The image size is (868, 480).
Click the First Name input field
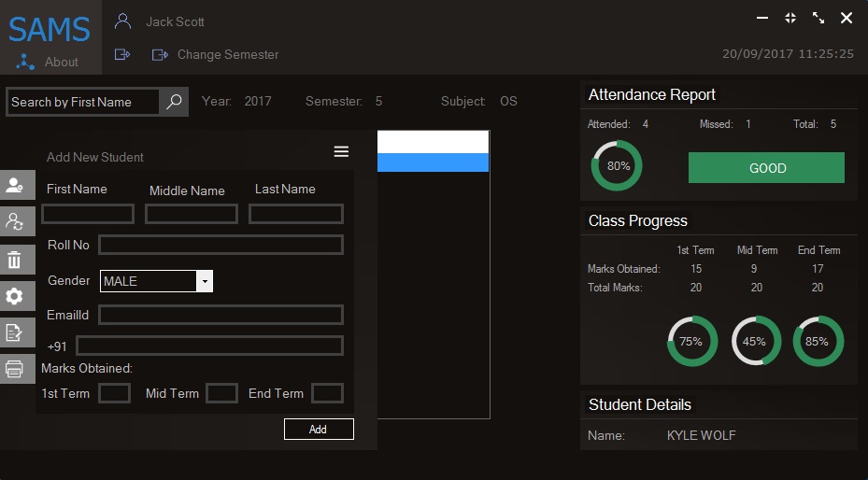[x=88, y=214]
